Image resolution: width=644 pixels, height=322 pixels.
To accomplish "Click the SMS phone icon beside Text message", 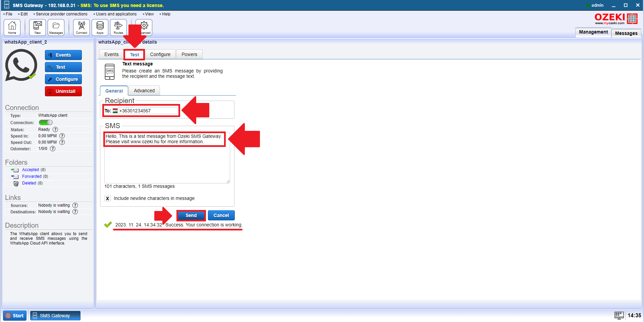I will click(110, 71).
